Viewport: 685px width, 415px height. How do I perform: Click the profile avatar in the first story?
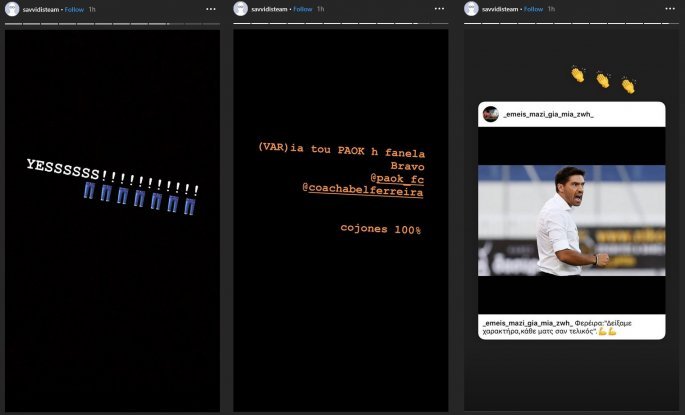pyautogui.click(x=12, y=9)
